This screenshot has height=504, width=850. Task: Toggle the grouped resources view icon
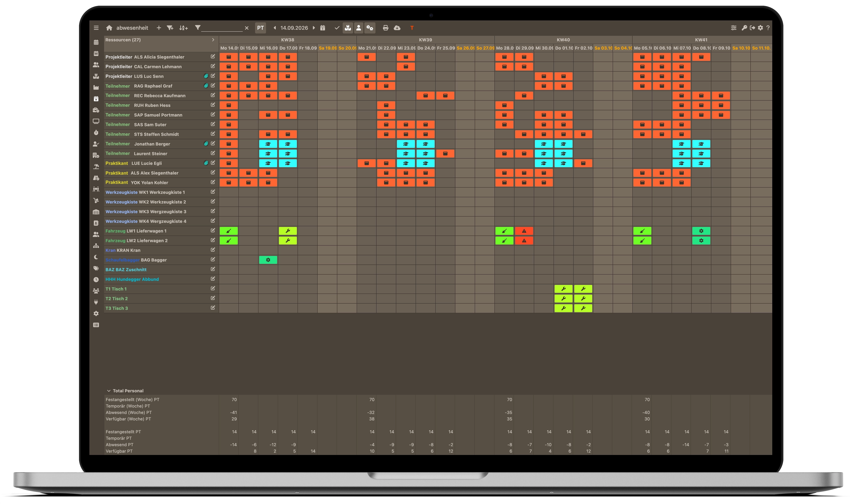348,28
